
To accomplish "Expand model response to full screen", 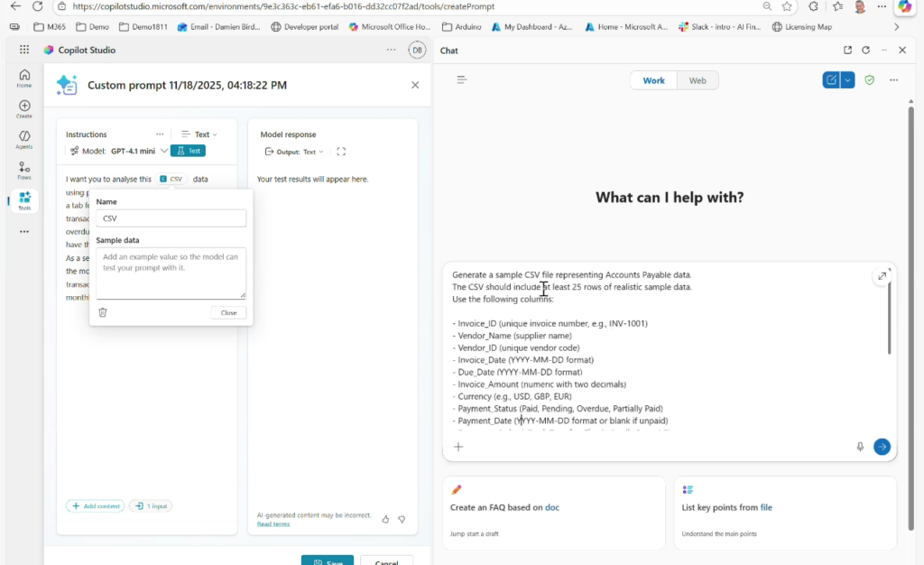I will (341, 152).
